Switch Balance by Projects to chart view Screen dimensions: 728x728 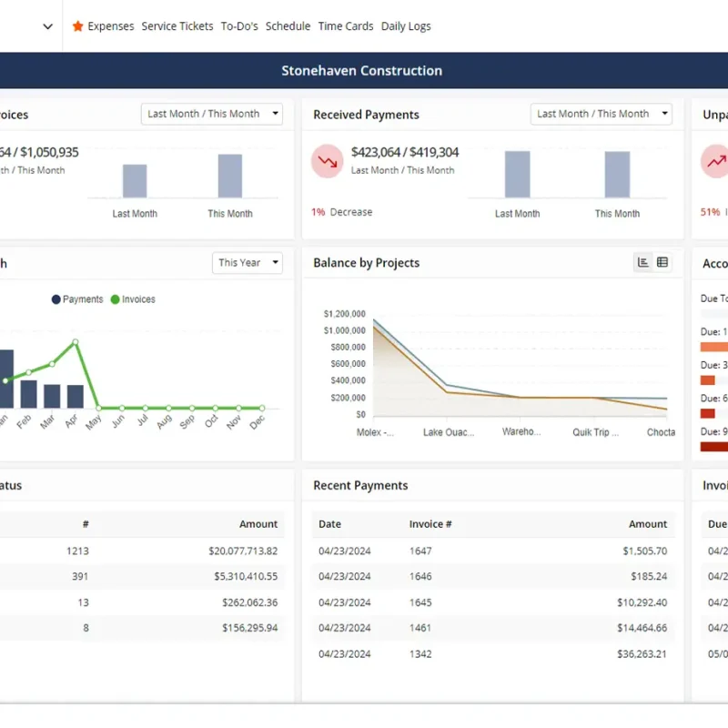click(x=643, y=262)
